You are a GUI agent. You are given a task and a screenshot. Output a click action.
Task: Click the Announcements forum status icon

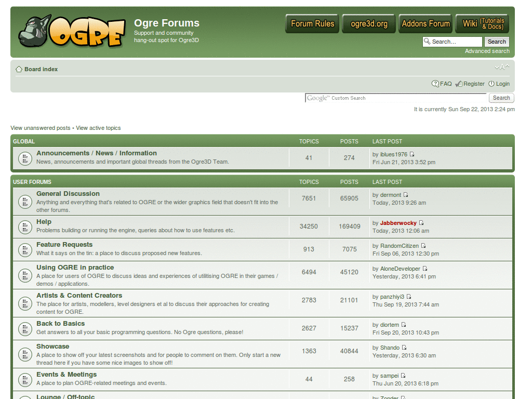(x=25, y=158)
